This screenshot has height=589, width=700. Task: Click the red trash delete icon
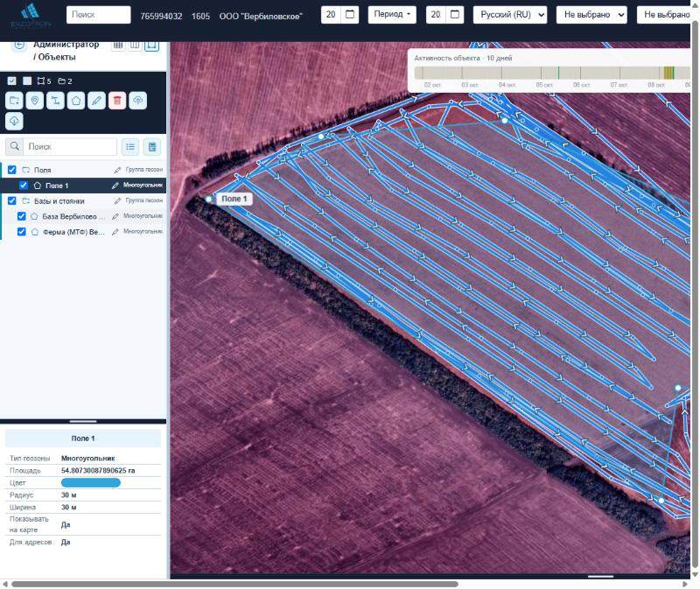pos(117,101)
